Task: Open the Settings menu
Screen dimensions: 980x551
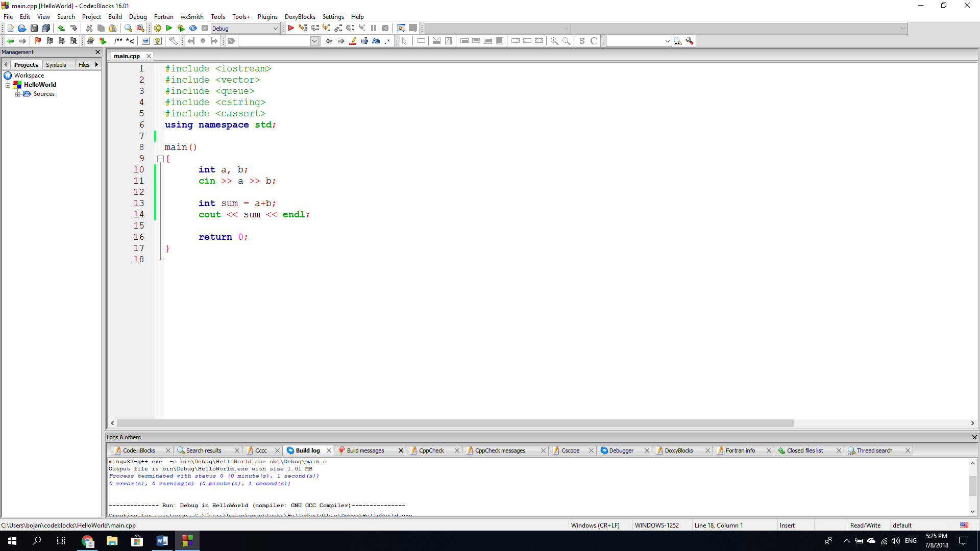Action: click(333, 17)
